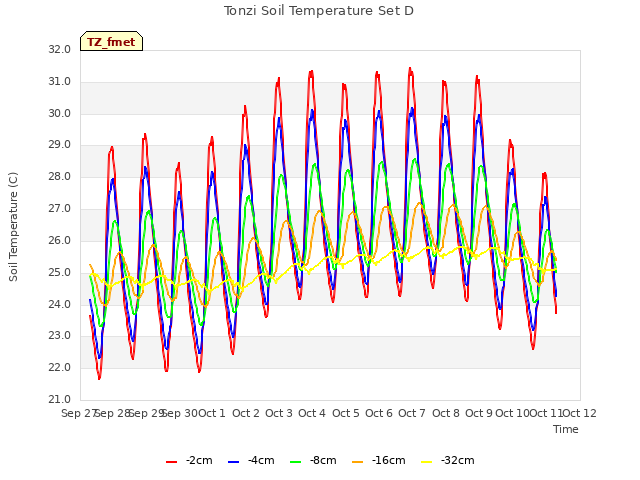The width and height of the screenshot is (640, 480).
Task: Click the 22.0 y-axis tick label
Action: point(60,367)
